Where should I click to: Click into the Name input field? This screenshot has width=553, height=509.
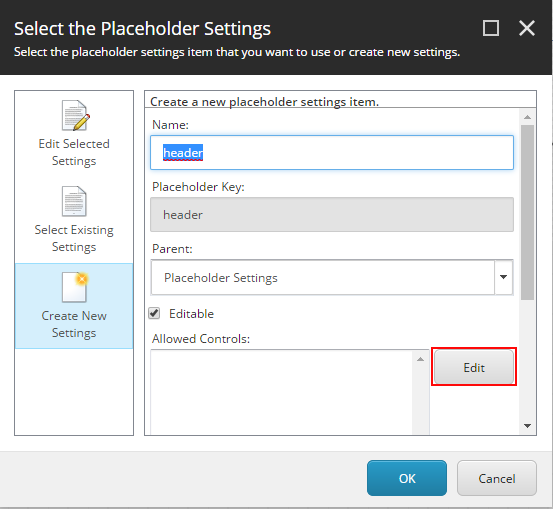click(332, 152)
